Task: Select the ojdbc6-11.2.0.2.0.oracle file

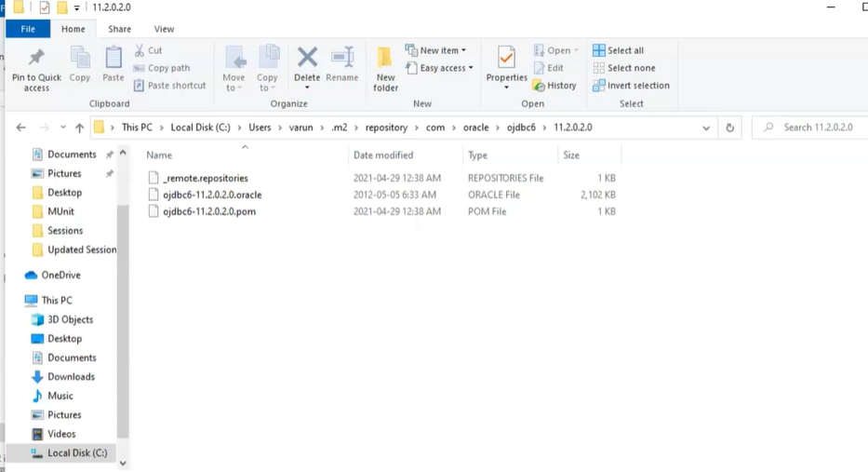Action: 211,196
